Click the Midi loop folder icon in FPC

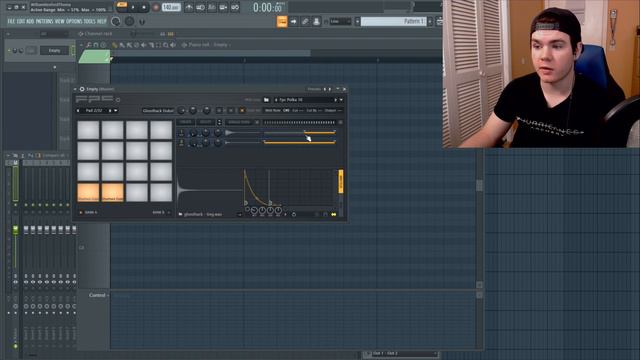coord(266,100)
